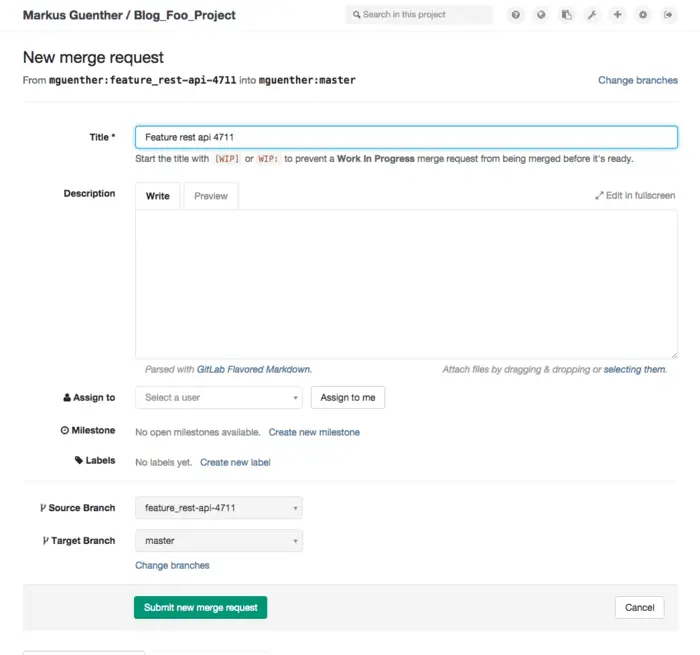Open the Help question mark icon
Image resolution: width=700 pixels, height=655 pixels.
pos(516,15)
